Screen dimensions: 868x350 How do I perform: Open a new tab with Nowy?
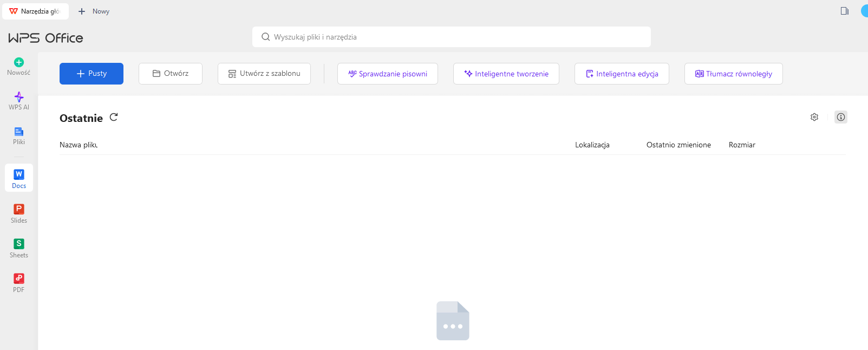click(94, 11)
